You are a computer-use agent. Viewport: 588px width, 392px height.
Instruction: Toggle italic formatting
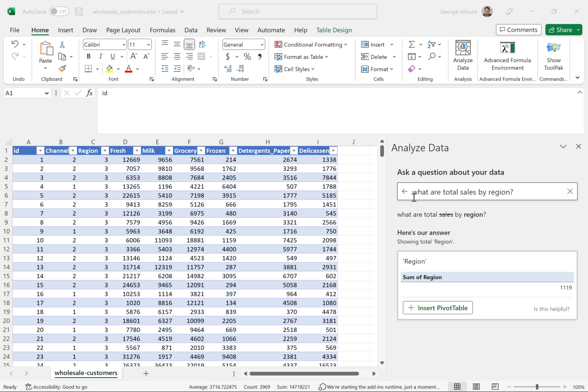tap(101, 57)
